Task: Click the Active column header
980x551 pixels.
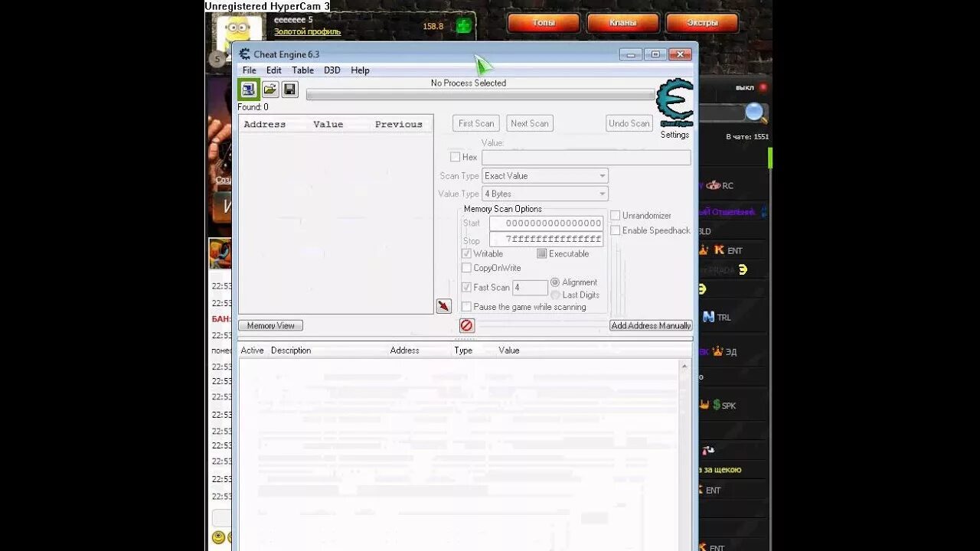Action: [x=252, y=350]
